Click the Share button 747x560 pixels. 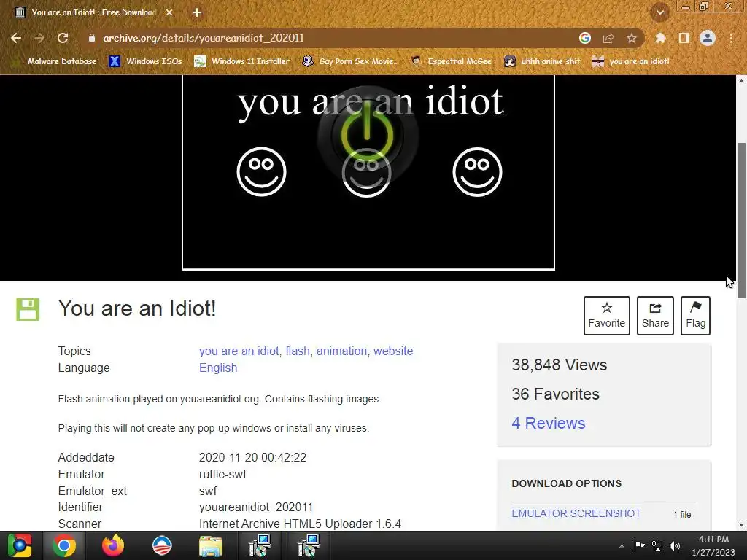coord(655,315)
